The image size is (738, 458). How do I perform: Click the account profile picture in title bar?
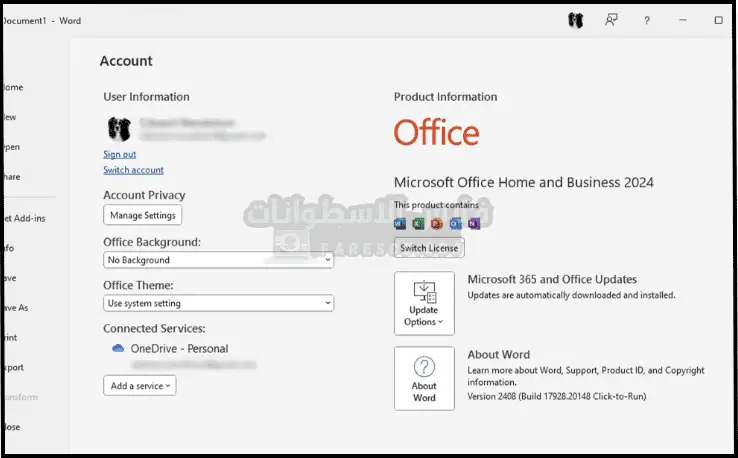pos(575,20)
